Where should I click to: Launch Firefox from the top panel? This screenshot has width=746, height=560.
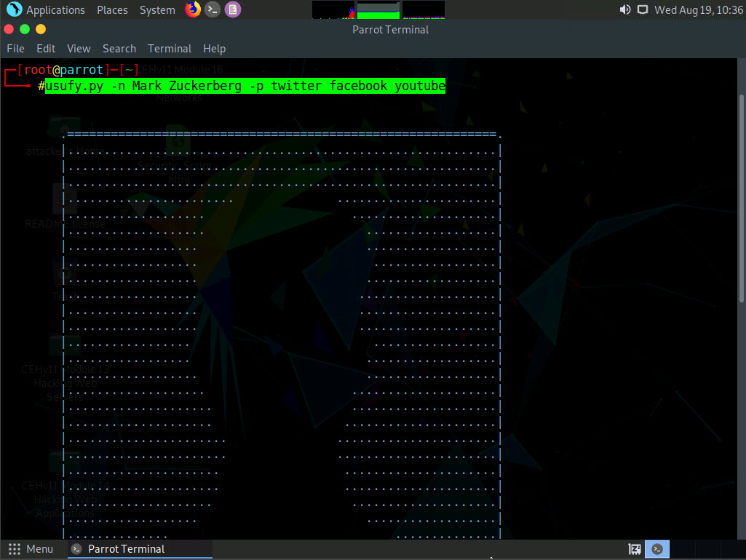(x=193, y=9)
